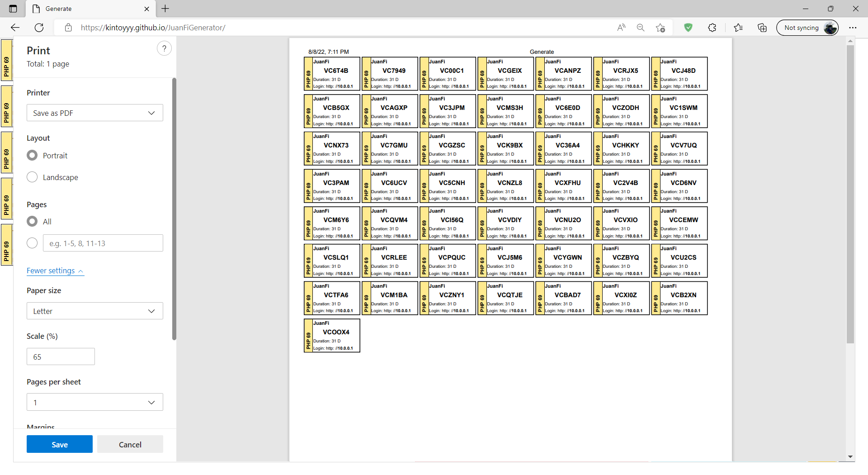Screen dimensions: 868x475
Task: Click voucher code VCHKKY in preview
Action: (x=626, y=145)
